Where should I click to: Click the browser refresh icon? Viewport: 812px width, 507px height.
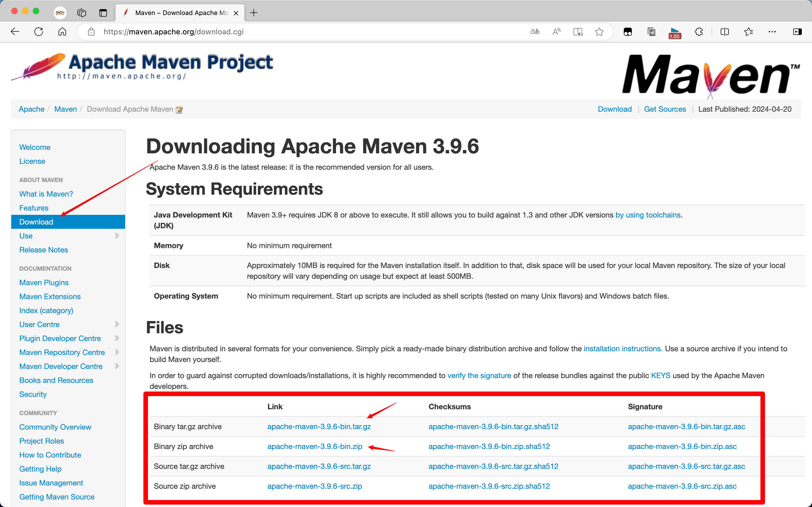pyautogui.click(x=39, y=31)
